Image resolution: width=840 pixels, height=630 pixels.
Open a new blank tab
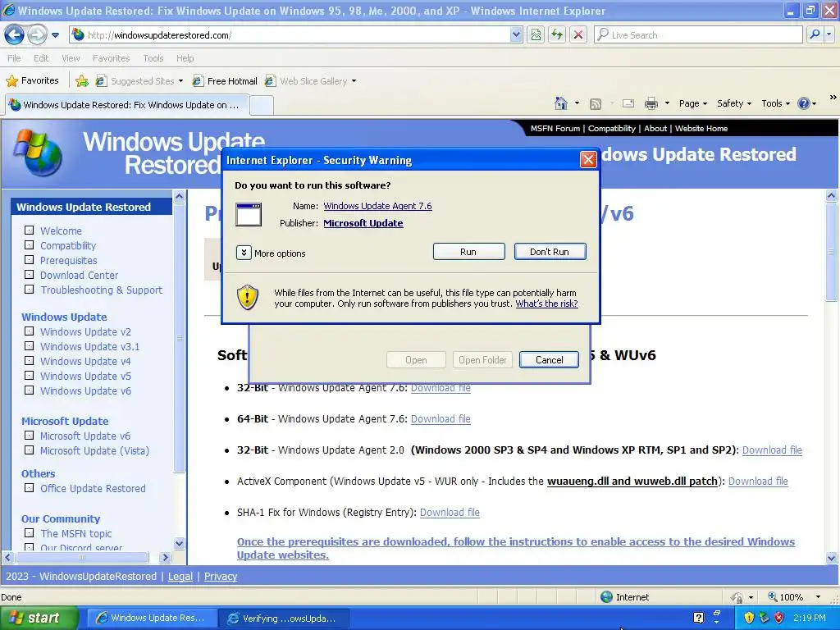pos(262,105)
